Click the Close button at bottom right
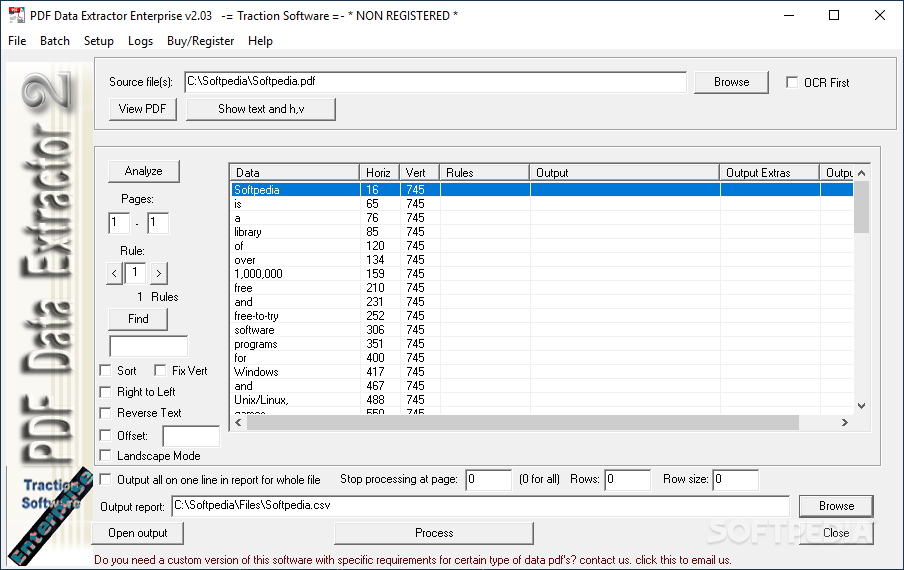The width and height of the screenshot is (904, 570). coord(836,533)
